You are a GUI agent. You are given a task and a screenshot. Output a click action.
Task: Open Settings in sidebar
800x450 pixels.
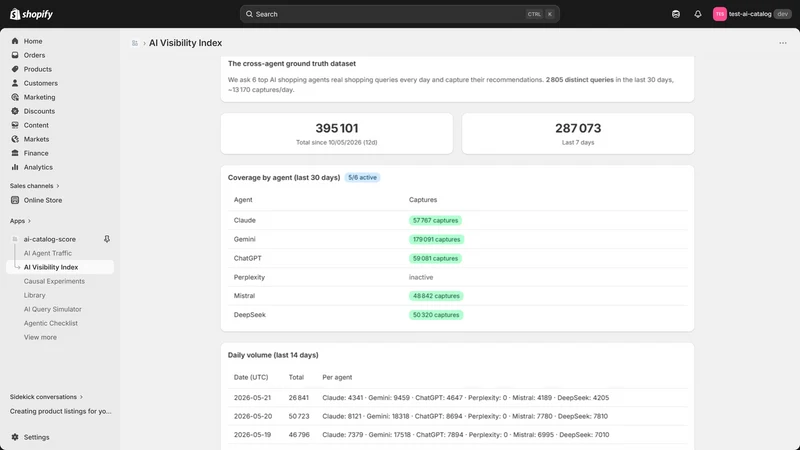coord(37,437)
